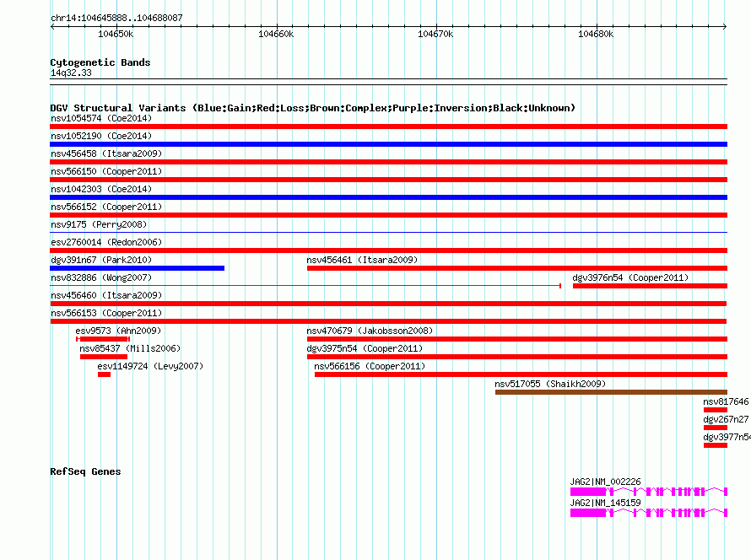Open JAG2|NM_002226 gene model
751x560 pixels.
tap(649, 492)
